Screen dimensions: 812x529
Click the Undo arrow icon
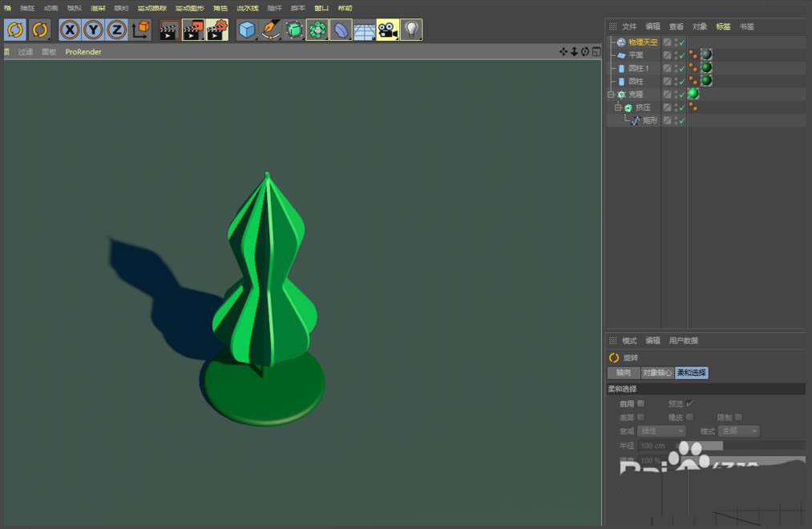pos(16,30)
